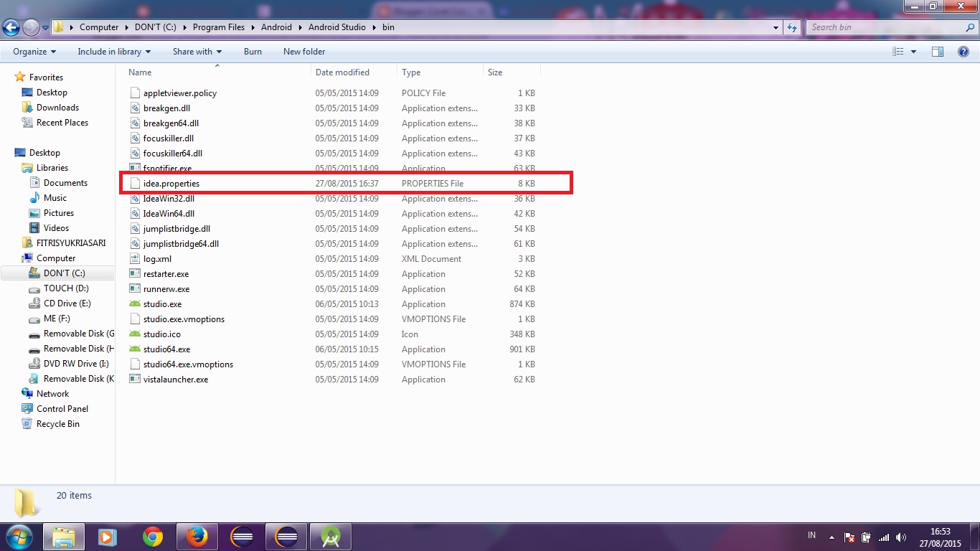This screenshot has height=551, width=980.
Task: Click the Help question mark icon
Action: (x=963, y=52)
